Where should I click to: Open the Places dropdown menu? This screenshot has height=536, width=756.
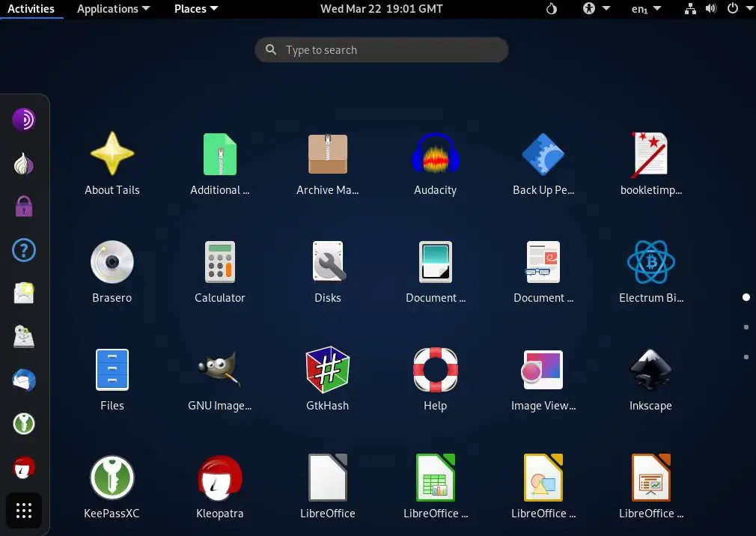click(196, 9)
